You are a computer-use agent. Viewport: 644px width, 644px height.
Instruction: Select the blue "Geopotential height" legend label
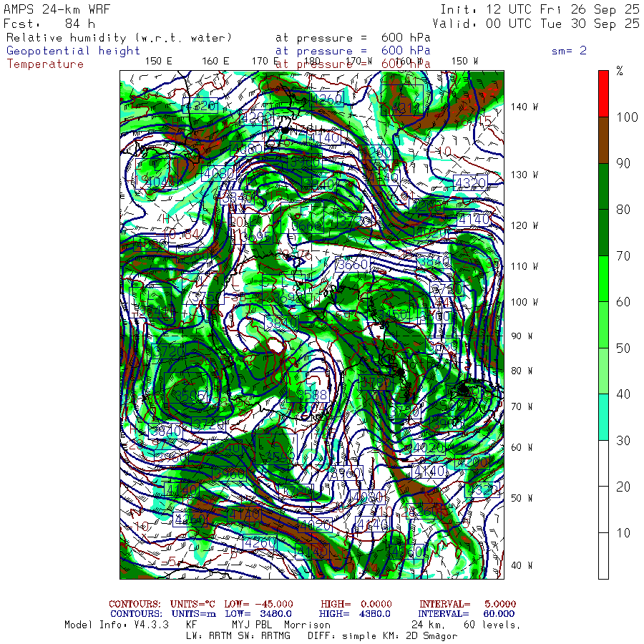coord(74,51)
